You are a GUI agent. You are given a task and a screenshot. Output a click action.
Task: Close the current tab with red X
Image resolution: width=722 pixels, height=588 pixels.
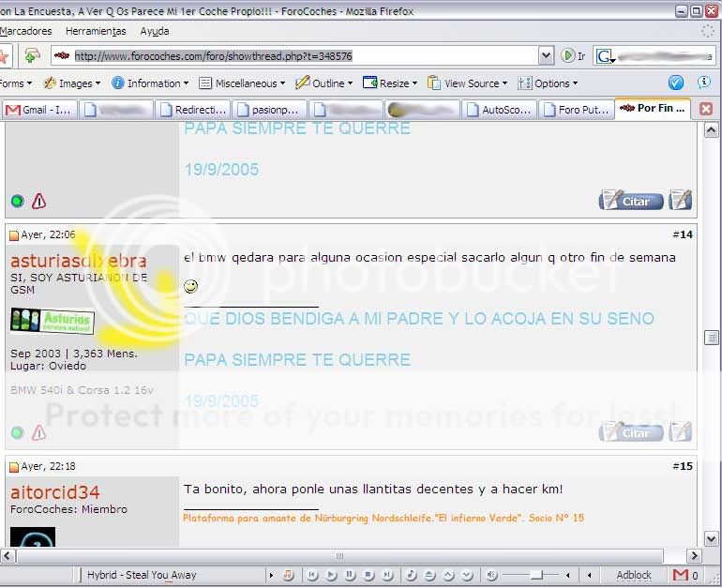tap(706, 109)
